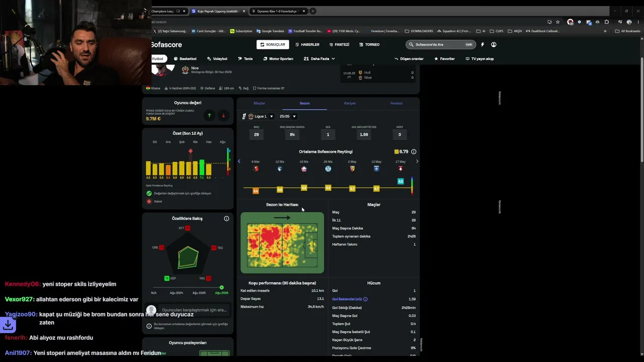Image resolution: width=644 pixels, height=362 pixels.
Task: Show hidden bookmarks with the overflow chevron
Action: coord(606,31)
